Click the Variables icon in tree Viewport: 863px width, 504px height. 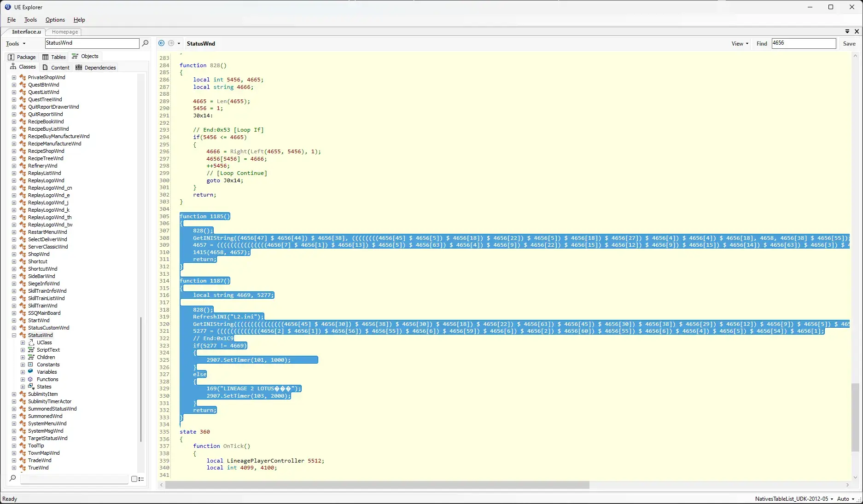(x=31, y=371)
